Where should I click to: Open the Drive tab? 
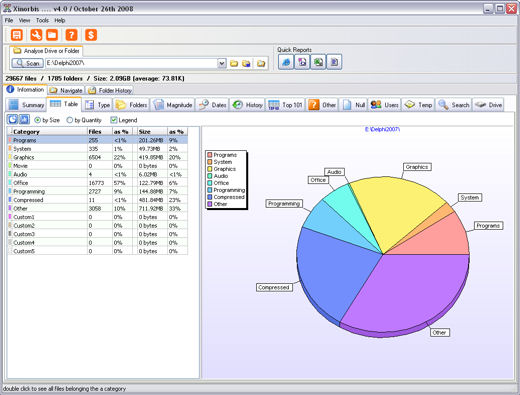[488, 105]
